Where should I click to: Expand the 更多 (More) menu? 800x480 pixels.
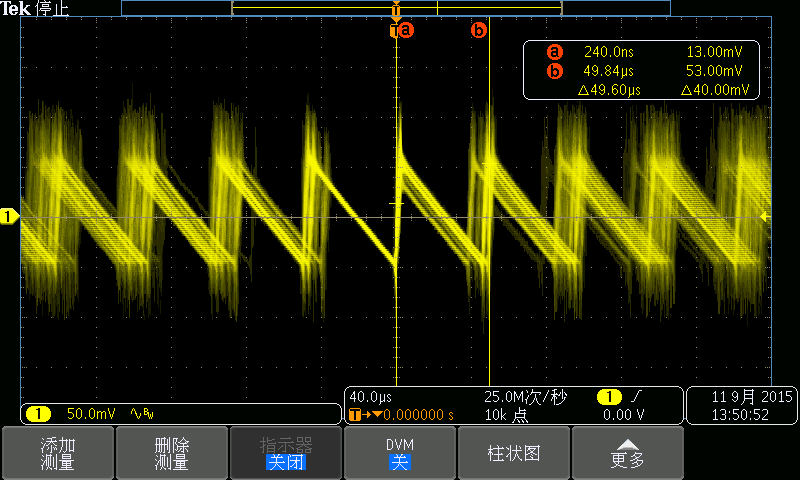pos(628,453)
